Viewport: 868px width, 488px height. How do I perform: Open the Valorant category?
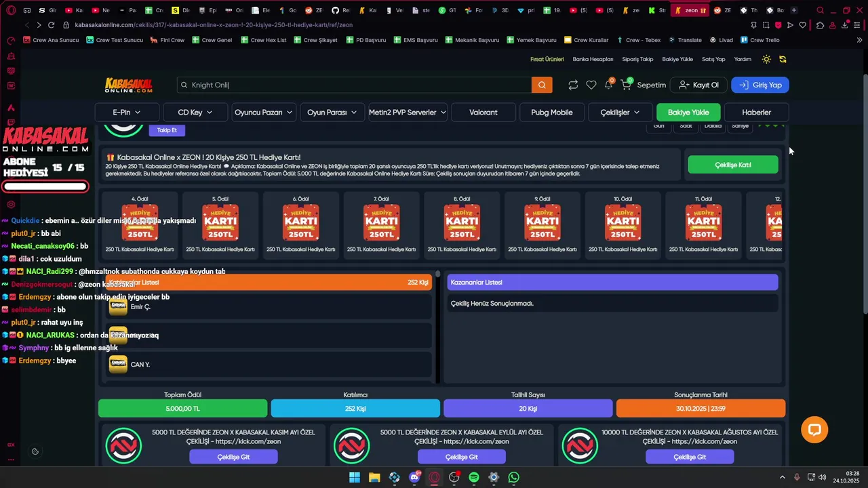coord(484,113)
